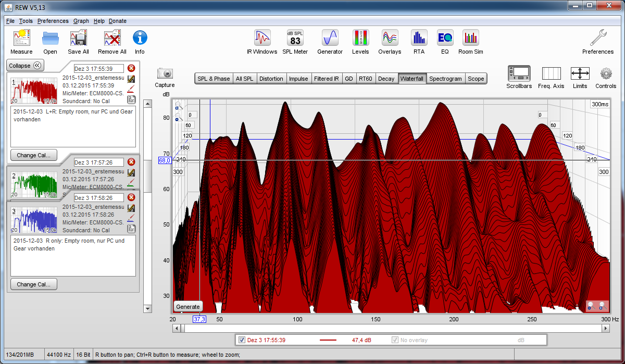Click the Remove All icon
The width and height of the screenshot is (625, 364).
[x=112, y=38]
